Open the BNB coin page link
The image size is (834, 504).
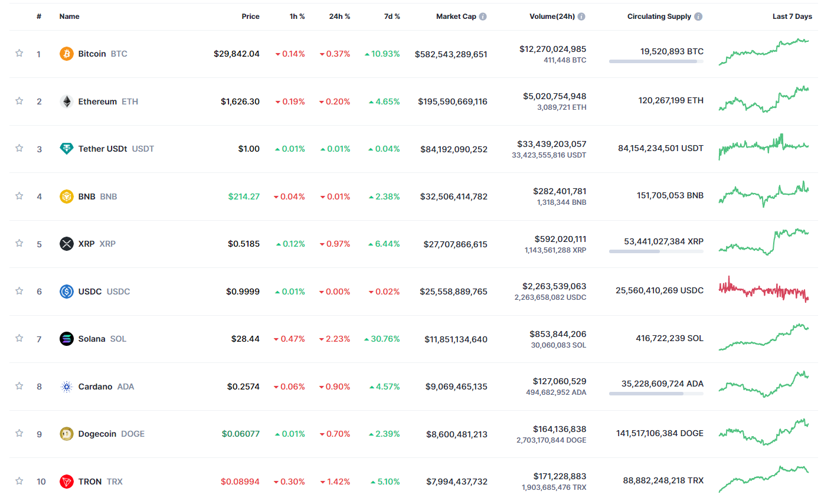(87, 197)
